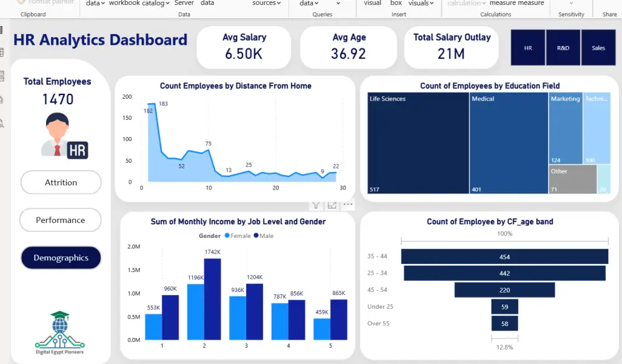622x364 pixels.
Task: Click the Share ribbon group label
Action: (610, 14)
